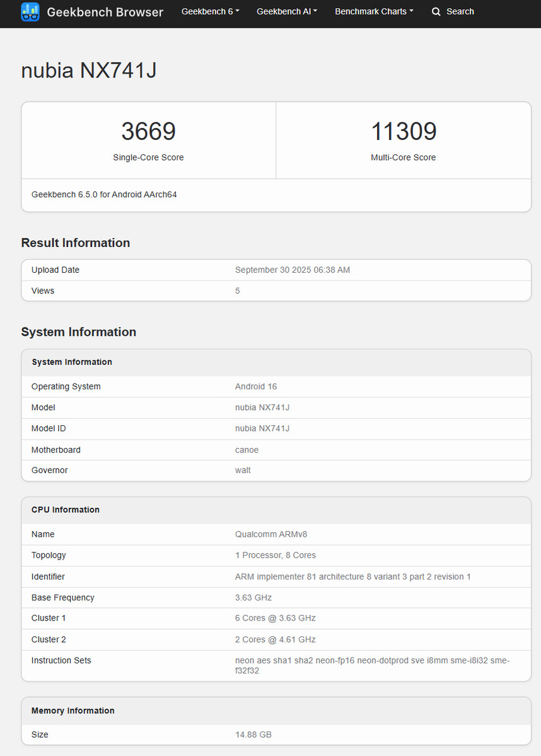The width and height of the screenshot is (541, 756).
Task: Select the 11309 multi-core score
Action: click(x=404, y=131)
